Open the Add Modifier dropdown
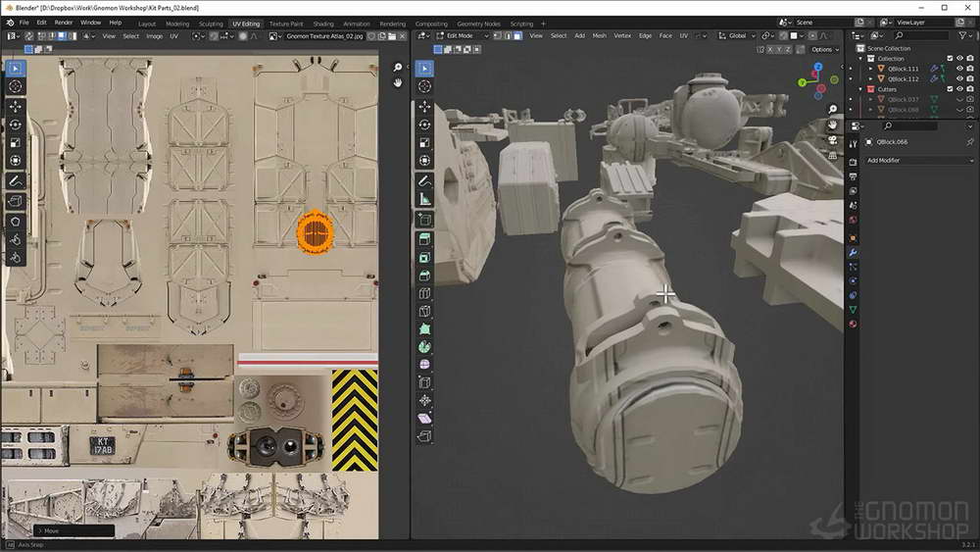980x552 pixels. pyautogui.click(x=919, y=161)
